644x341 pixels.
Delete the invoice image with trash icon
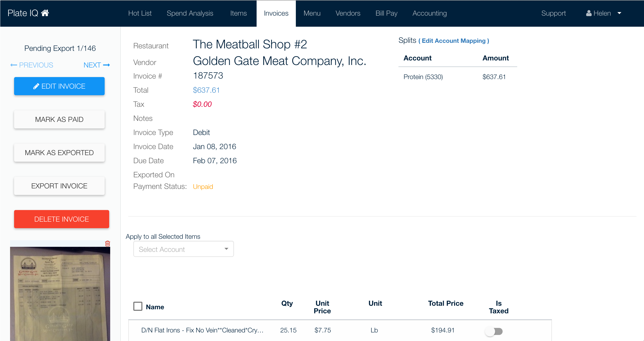[x=107, y=243]
